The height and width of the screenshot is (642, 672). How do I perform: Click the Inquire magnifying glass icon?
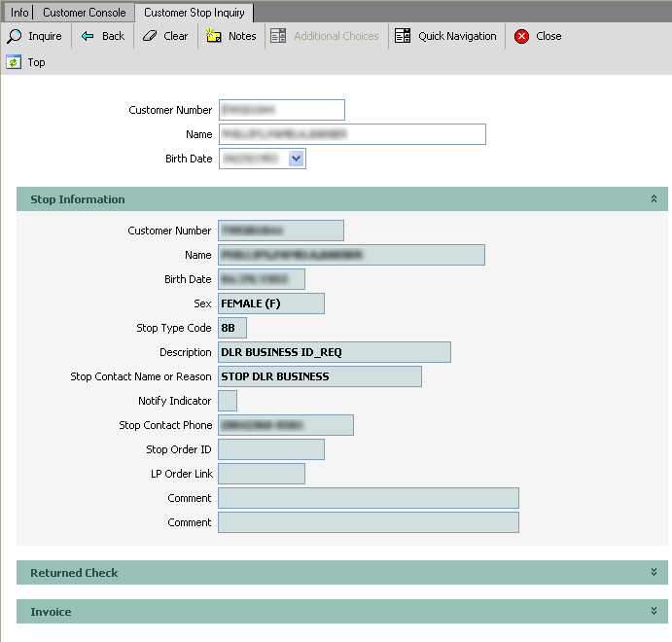15,36
